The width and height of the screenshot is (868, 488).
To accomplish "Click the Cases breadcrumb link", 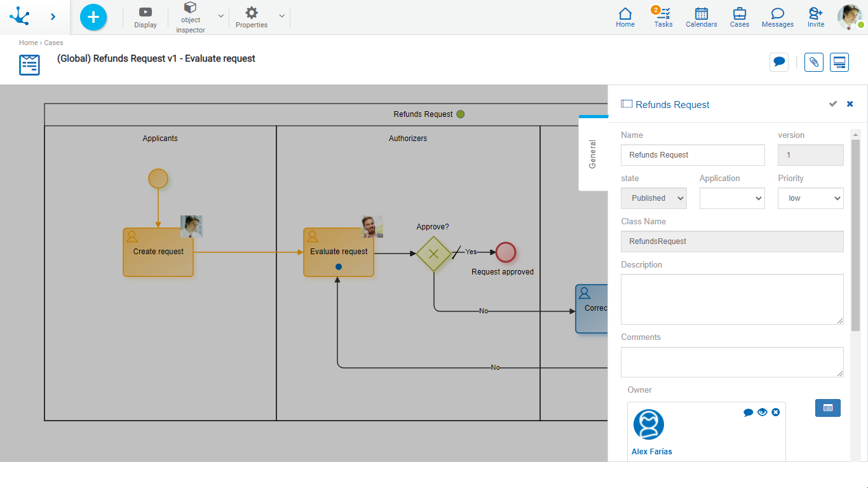I will (53, 43).
